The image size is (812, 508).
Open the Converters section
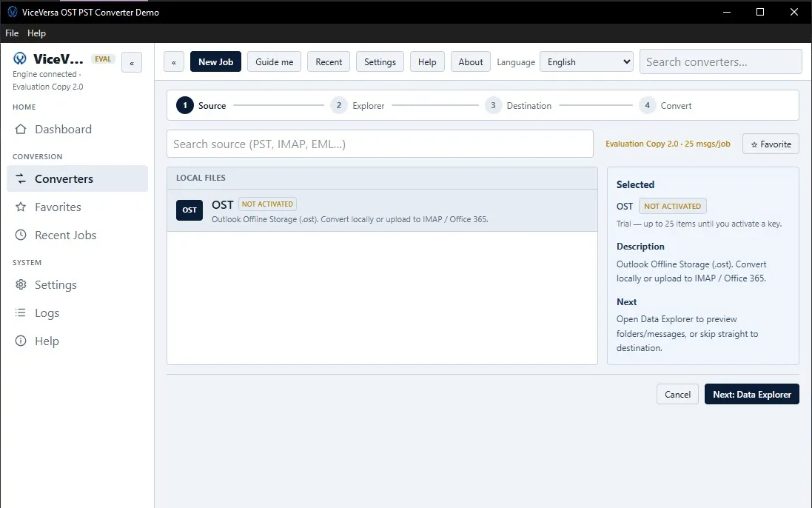click(x=77, y=178)
